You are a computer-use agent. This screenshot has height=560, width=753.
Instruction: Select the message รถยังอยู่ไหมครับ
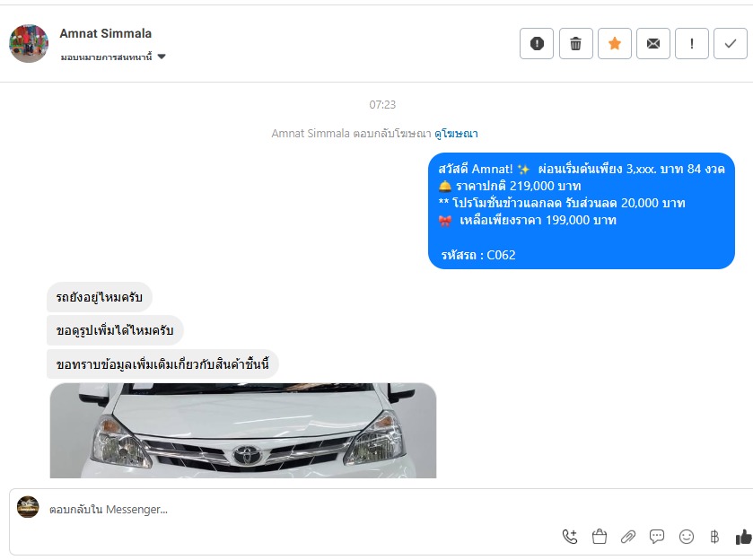click(100, 297)
